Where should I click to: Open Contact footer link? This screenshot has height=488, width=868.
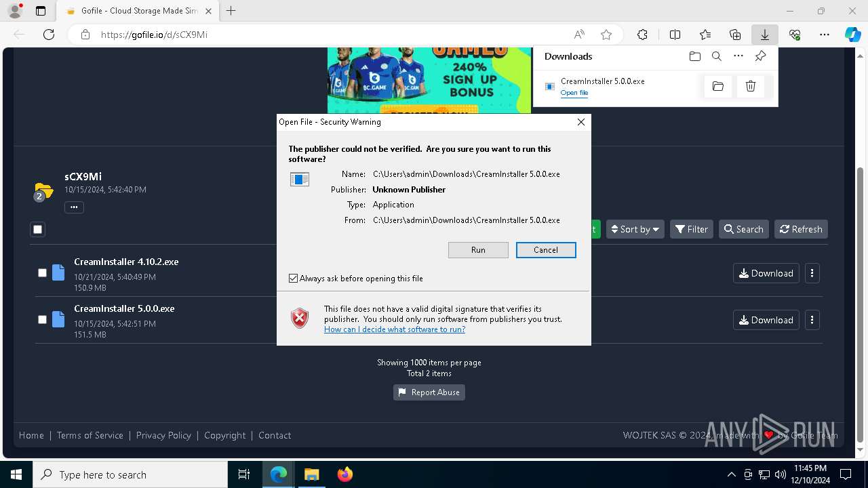coord(275,435)
